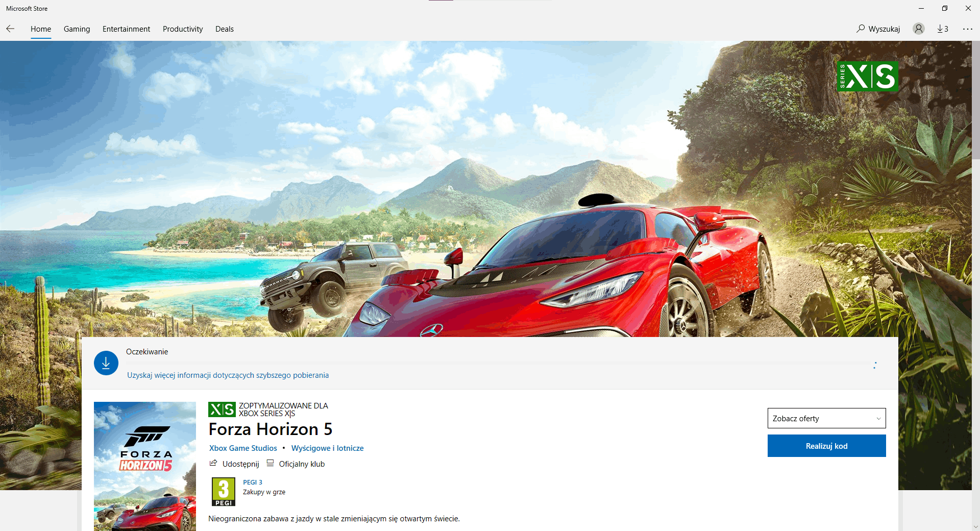
Task: Open faster download information link
Action: pos(228,375)
